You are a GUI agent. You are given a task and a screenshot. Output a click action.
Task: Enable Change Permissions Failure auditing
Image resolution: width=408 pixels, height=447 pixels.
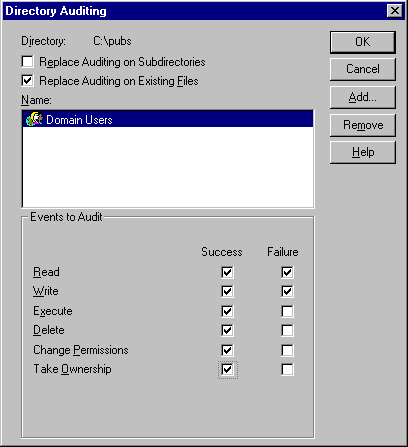click(x=287, y=350)
